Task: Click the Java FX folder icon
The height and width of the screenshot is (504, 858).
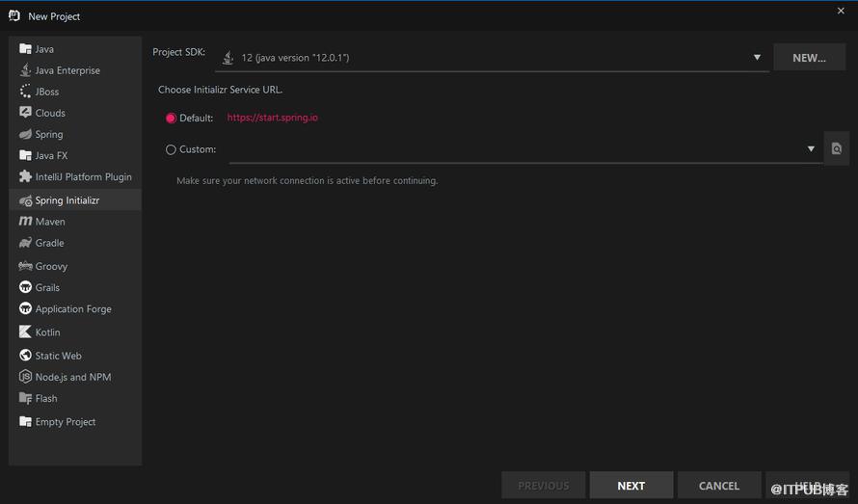Action: pyautogui.click(x=25, y=155)
